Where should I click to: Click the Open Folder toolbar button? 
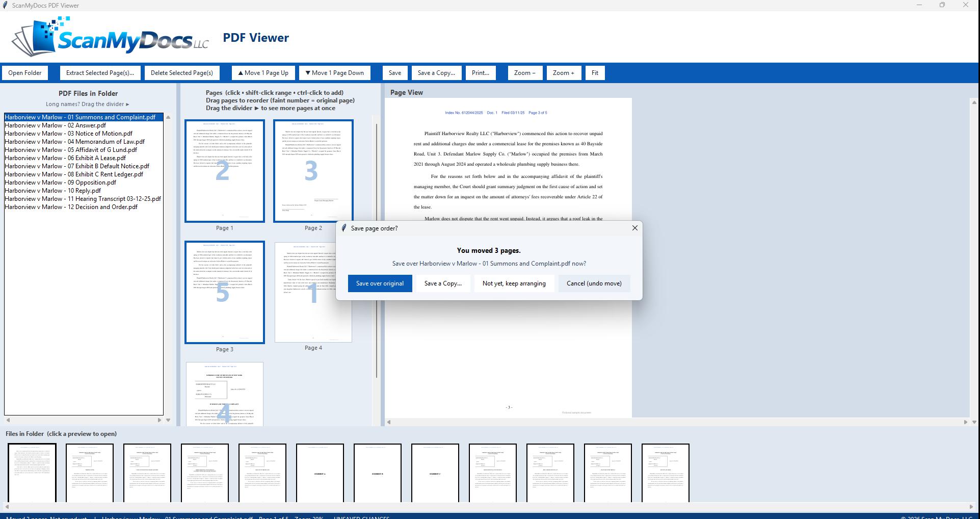tap(25, 73)
